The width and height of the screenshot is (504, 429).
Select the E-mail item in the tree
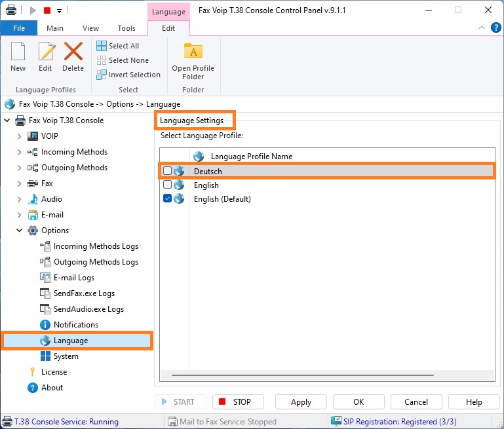(x=52, y=215)
